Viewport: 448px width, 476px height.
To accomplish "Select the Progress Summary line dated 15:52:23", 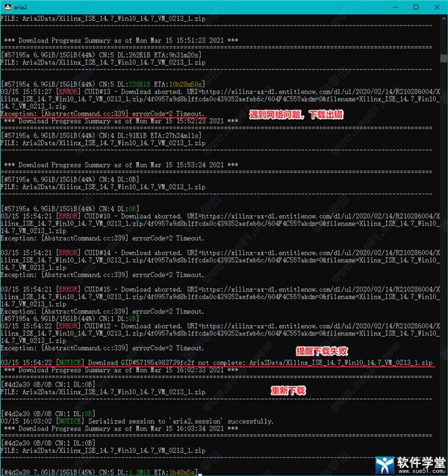I will [x=121, y=121].
